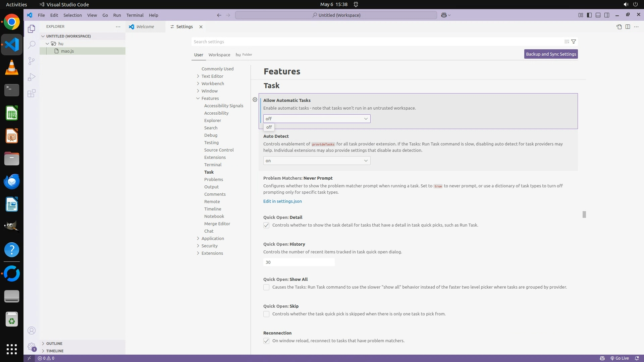The width and height of the screenshot is (644, 362).
Task: Click Backup and Sync Settings button
Action: tap(551, 54)
